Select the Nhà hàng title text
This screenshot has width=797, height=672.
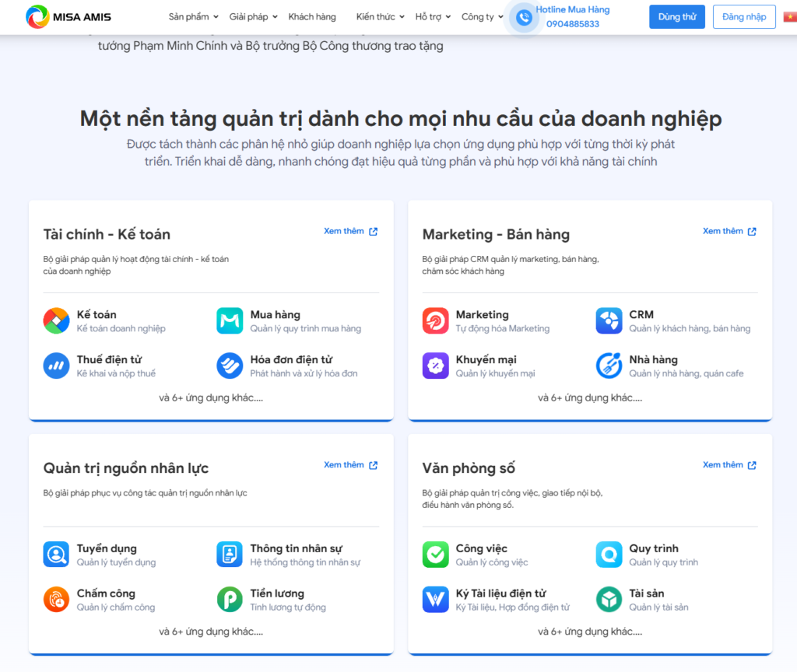(x=654, y=359)
